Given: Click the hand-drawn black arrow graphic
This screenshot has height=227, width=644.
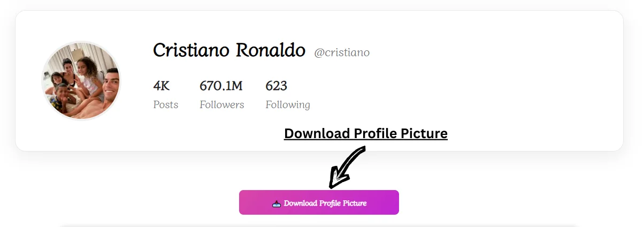Looking at the screenshot, I should [x=347, y=167].
